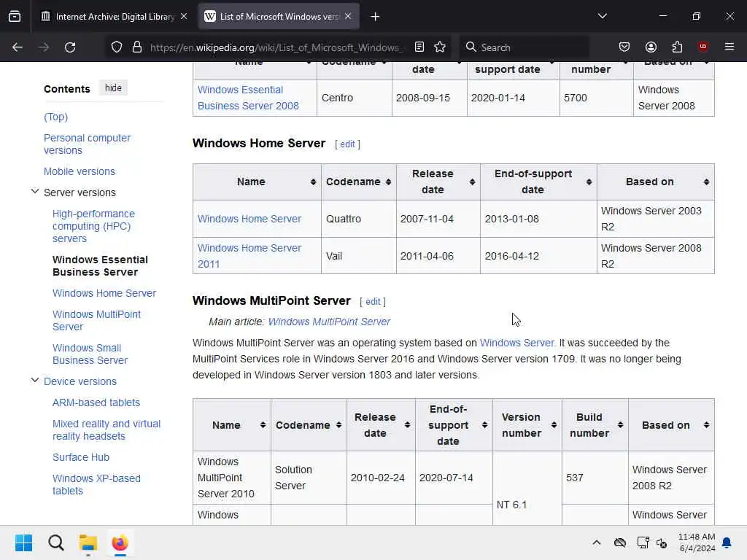List all tabs dropdown arrow

[602, 16]
